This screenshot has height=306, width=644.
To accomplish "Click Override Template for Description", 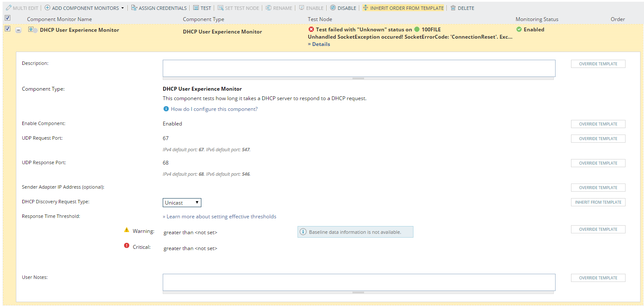I will click(x=598, y=64).
